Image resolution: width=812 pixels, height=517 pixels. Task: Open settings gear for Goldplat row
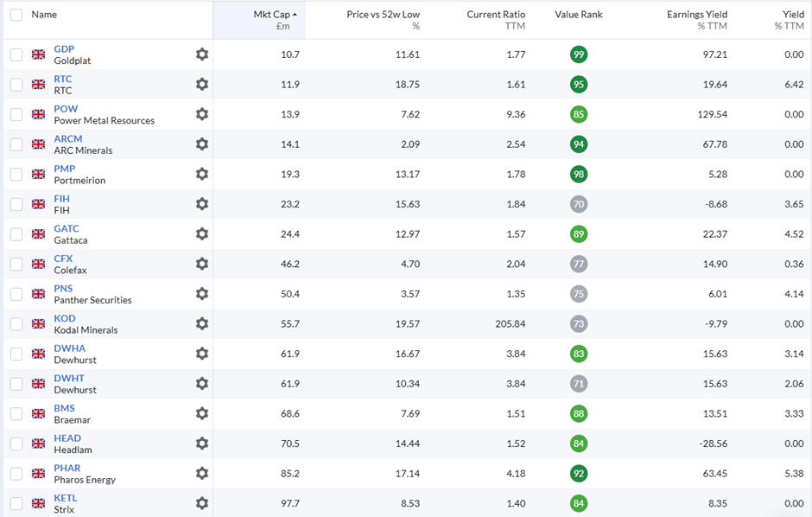[x=202, y=54]
